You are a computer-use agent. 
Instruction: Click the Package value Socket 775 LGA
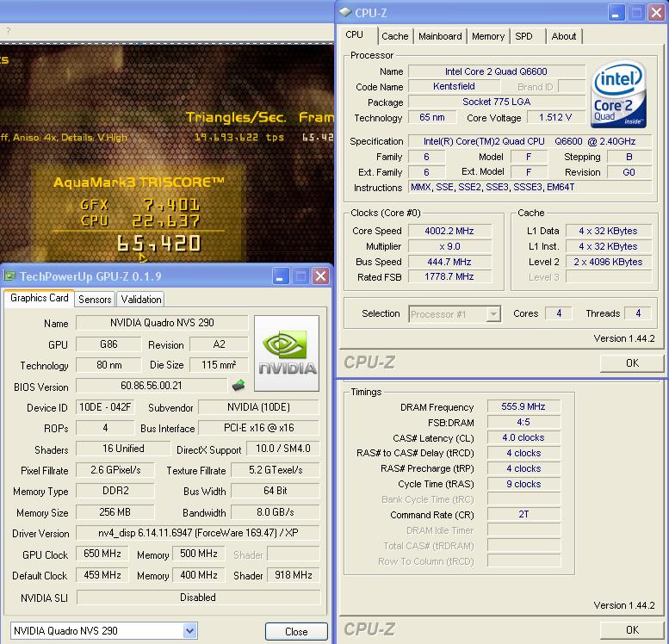point(496,102)
